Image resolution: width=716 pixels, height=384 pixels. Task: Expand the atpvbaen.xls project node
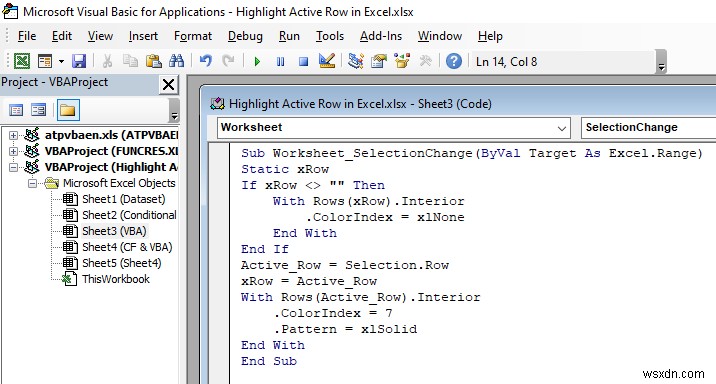point(13,135)
